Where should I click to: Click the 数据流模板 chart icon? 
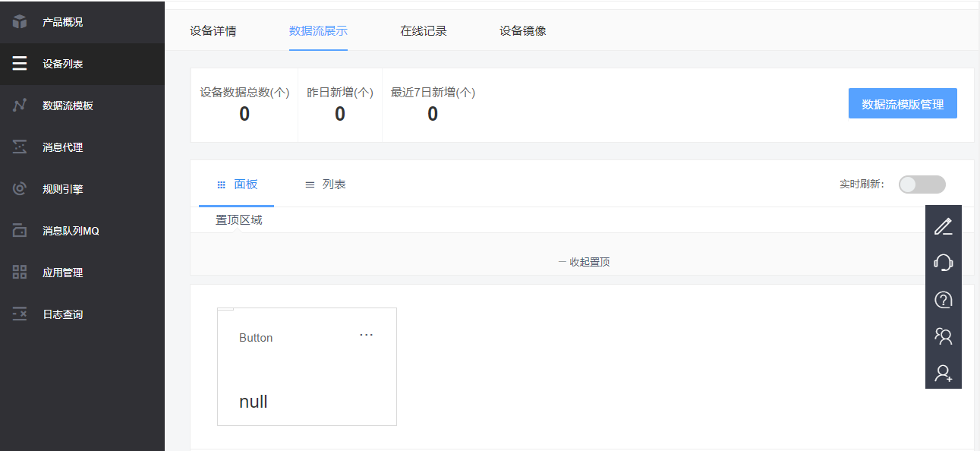pyautogui.click(x=20, y=106)
